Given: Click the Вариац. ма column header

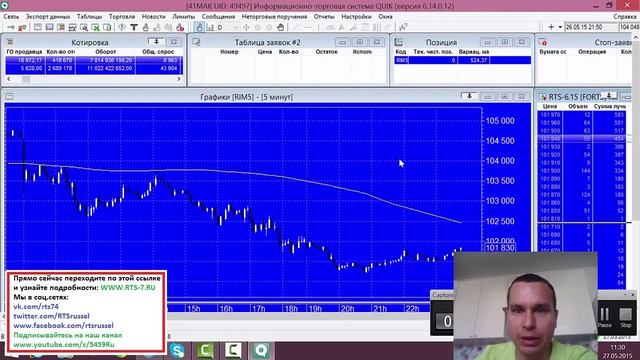Looking at the screenshot, I should click(x=474, y=52).
